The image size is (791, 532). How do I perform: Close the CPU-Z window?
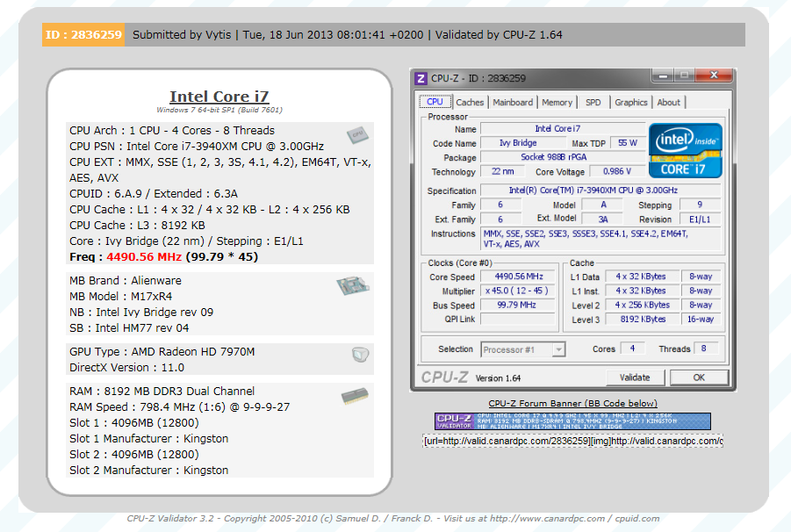714,75
